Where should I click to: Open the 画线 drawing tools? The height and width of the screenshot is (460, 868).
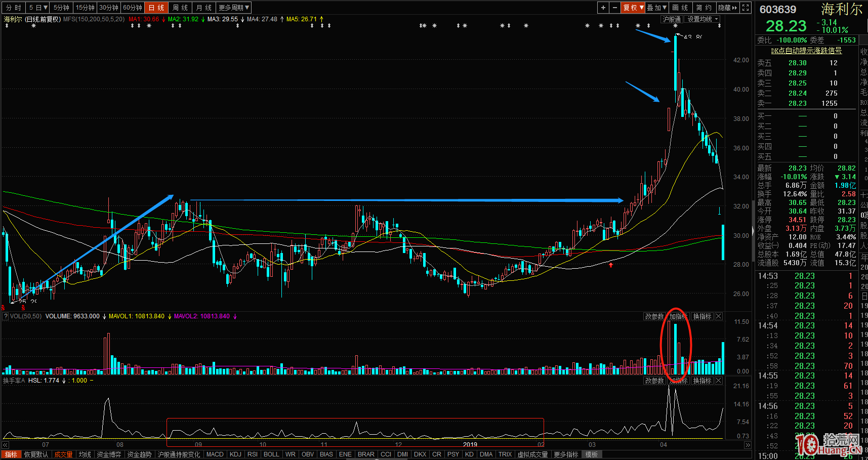tap(680, 8)
